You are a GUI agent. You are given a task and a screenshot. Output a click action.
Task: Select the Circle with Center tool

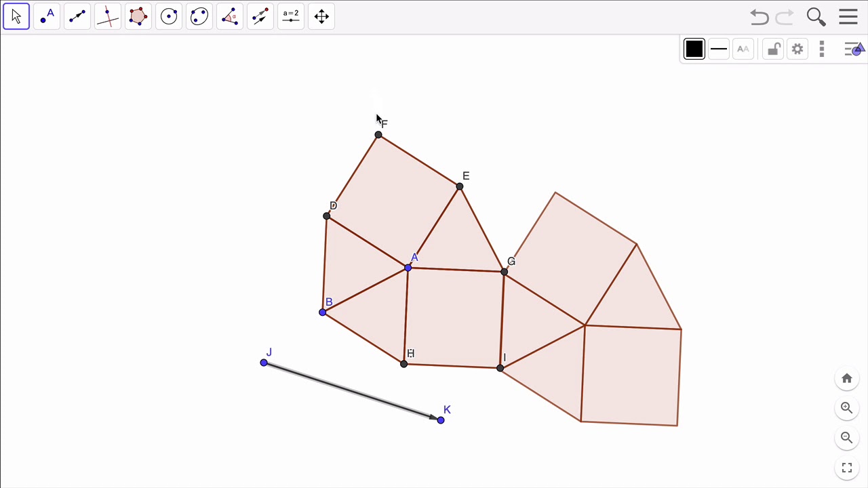[169, 16]
